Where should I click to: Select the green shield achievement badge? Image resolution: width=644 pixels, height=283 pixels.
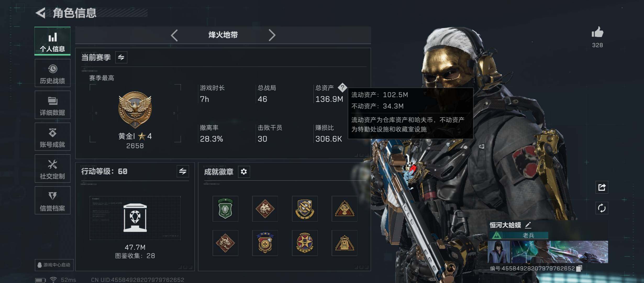pyautogui.click(x=225, y=209)
